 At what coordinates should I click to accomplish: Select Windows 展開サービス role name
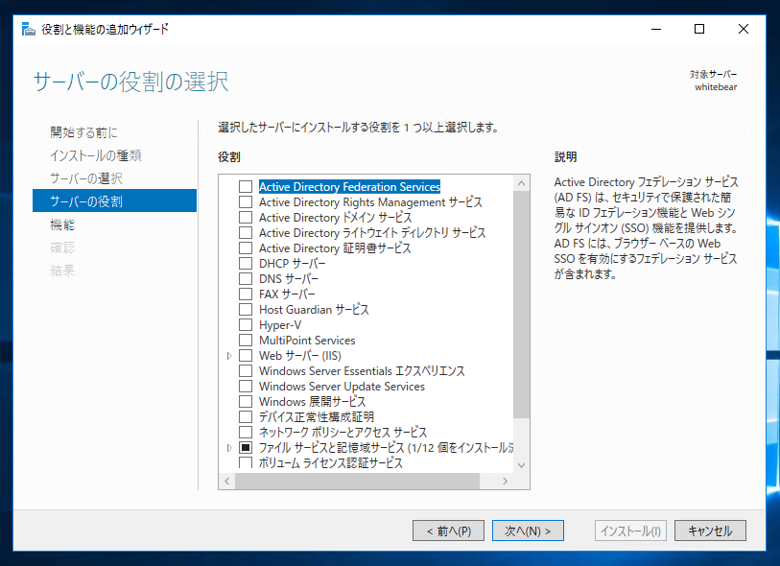[x=312, y=401]
